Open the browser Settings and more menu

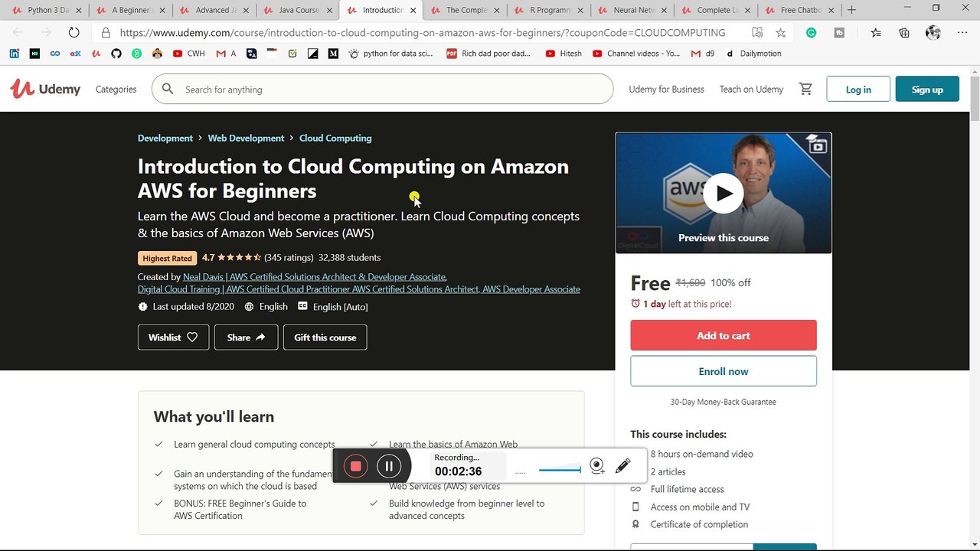[x=962, y=33]
